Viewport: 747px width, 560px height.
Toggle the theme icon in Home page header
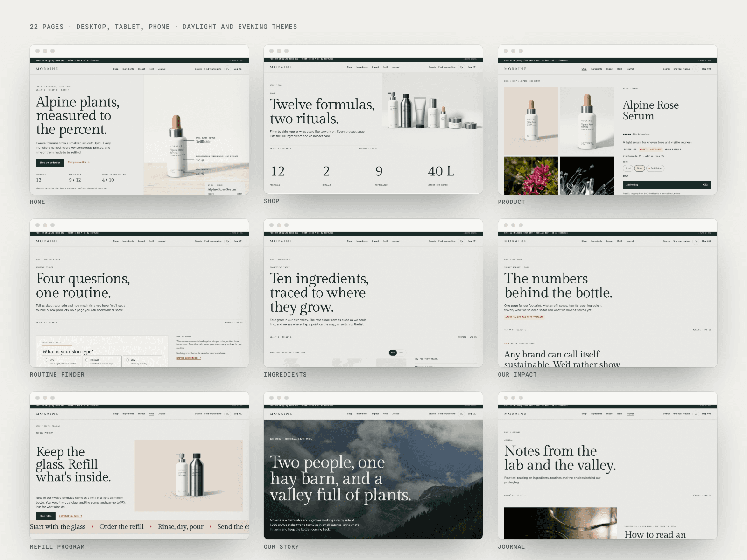coord(228,69)
